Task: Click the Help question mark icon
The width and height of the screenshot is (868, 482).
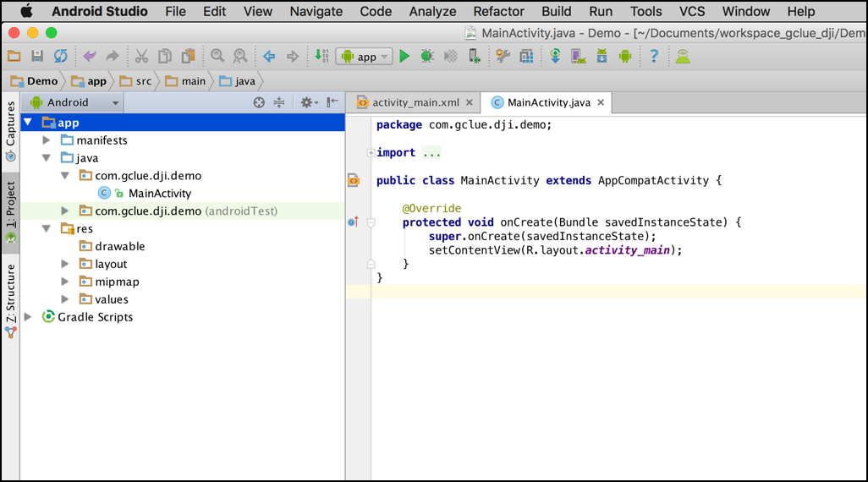Action: (654, 57)
